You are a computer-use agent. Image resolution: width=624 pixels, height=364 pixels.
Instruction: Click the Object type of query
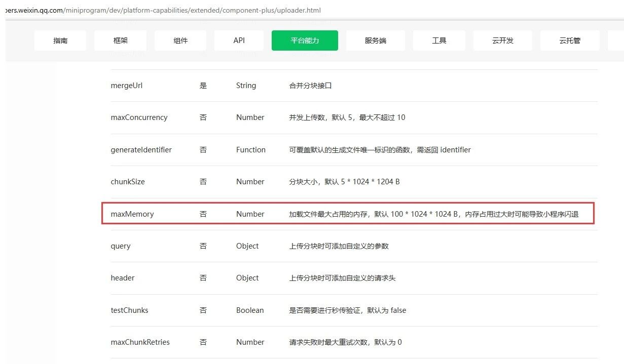pyautogui.click(x=247, y=246)
